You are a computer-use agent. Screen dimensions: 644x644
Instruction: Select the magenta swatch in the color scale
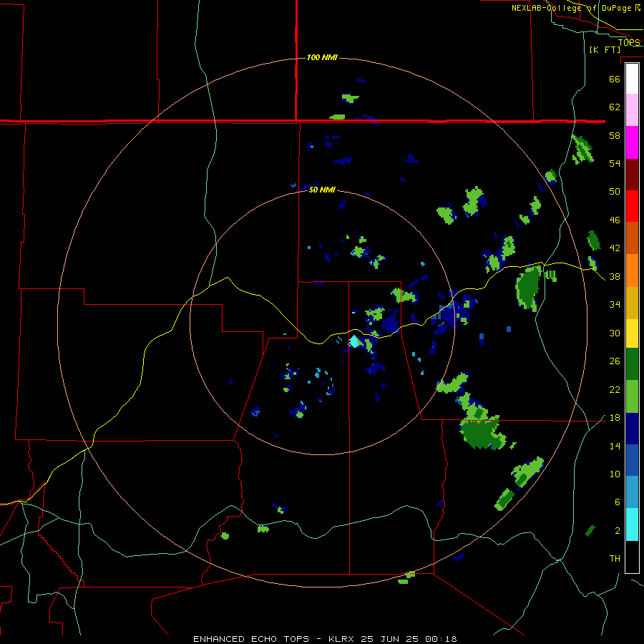tap(632, 142)
